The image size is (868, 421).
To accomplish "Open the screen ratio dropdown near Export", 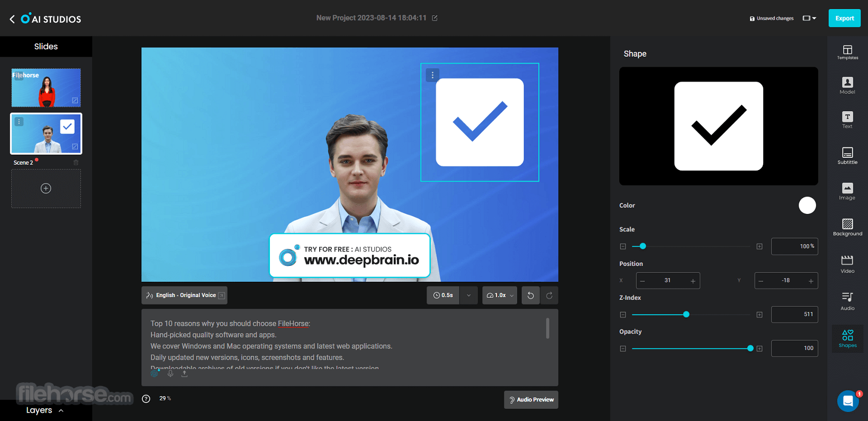I will [809, 18].
